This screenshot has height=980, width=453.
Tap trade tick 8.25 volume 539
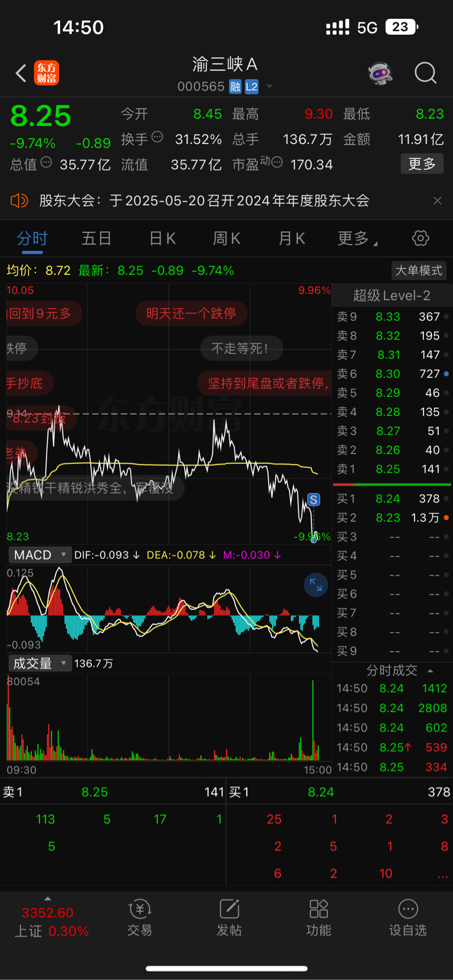(392, 748)
